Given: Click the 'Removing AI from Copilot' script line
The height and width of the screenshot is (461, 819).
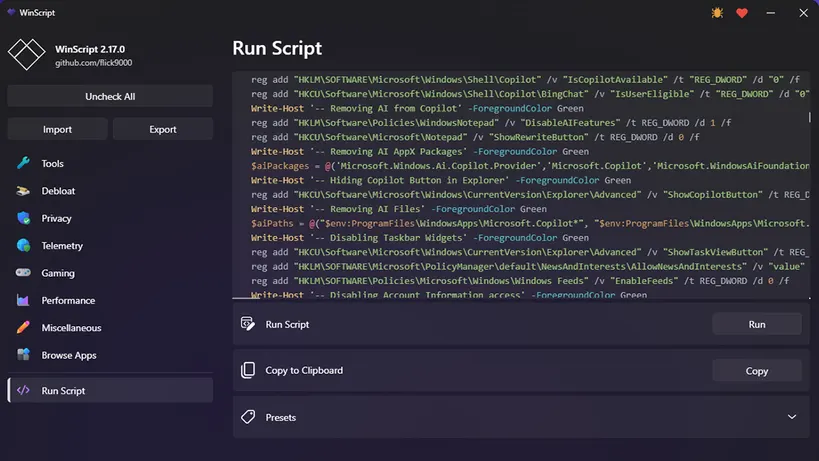Looking at the screenshot, I should coord(417,108).
